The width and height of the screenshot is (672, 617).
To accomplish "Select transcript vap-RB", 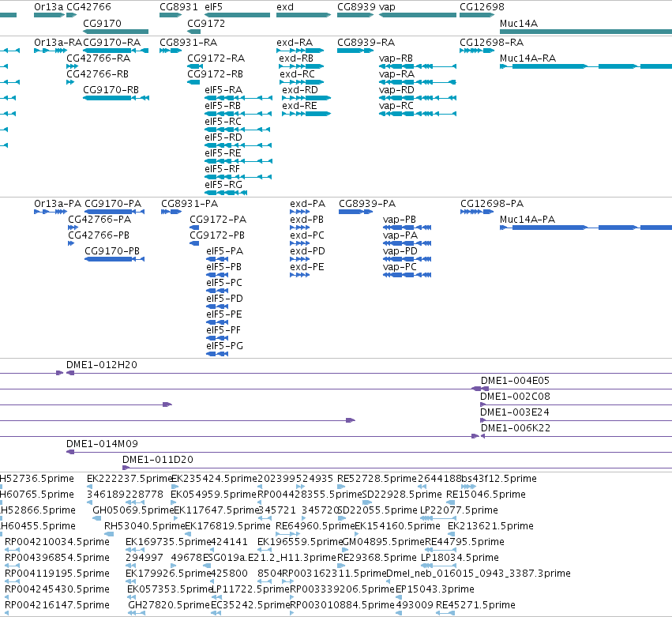I will point(418,66).
